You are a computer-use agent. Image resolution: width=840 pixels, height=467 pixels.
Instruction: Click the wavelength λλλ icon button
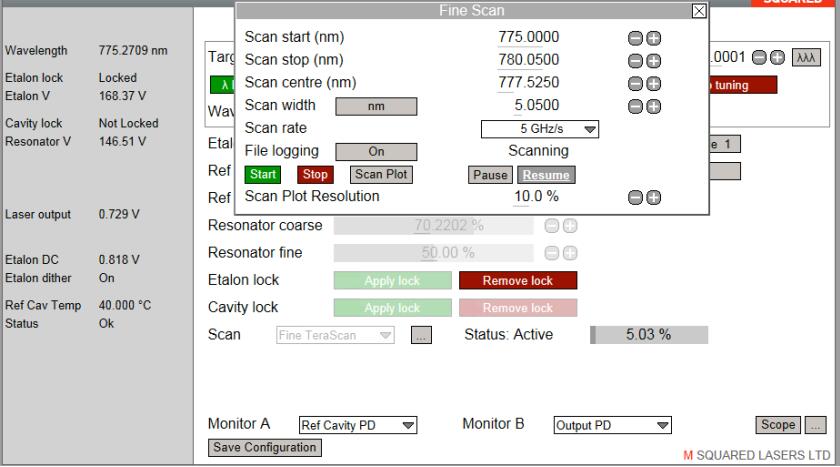point(805,59)
